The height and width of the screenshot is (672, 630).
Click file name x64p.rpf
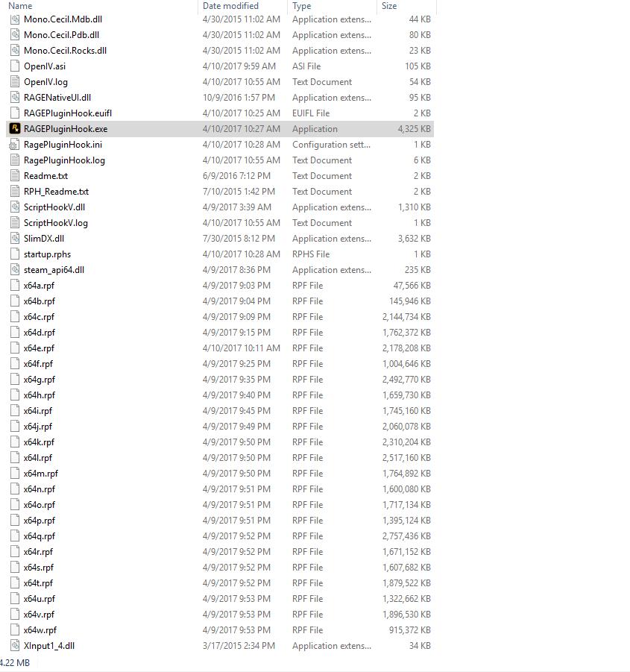(x=40, y=521)
